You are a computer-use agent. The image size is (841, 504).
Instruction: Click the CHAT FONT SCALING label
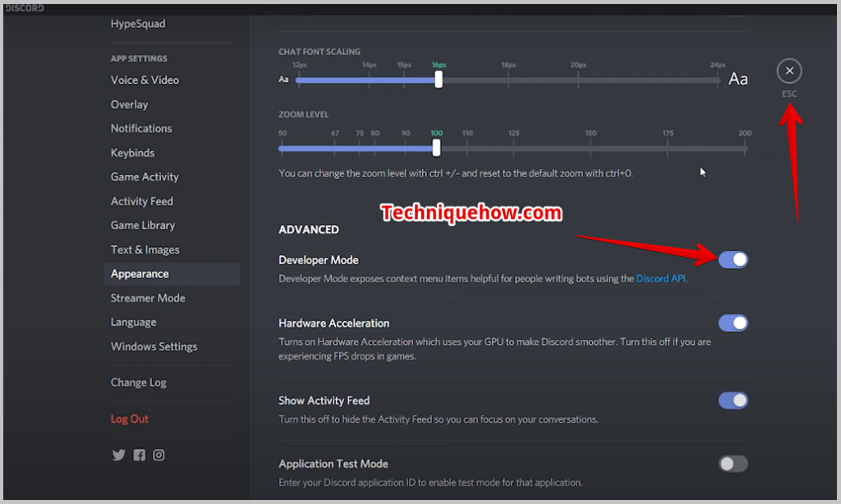(x=319, y=52)
